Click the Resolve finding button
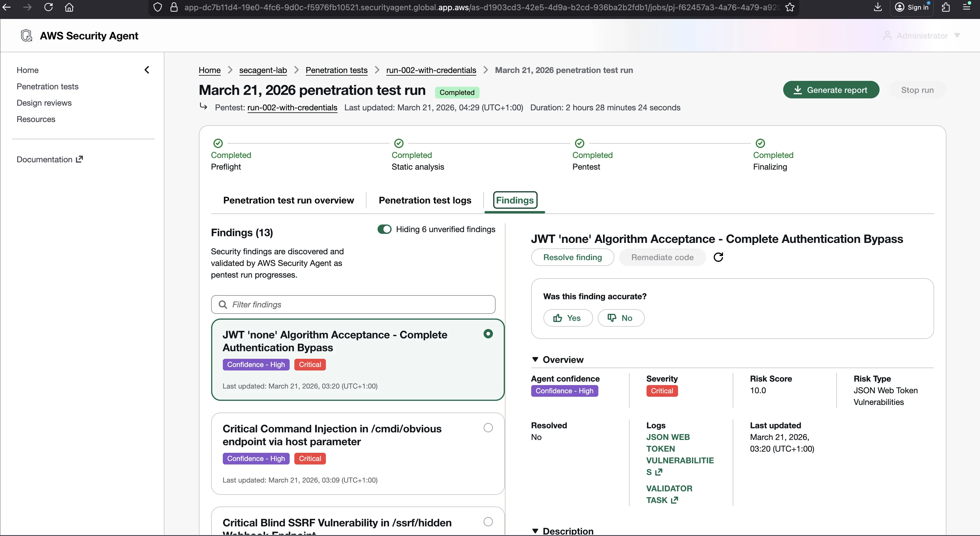This screenshot has width=980, height=536. pos(573,257)
